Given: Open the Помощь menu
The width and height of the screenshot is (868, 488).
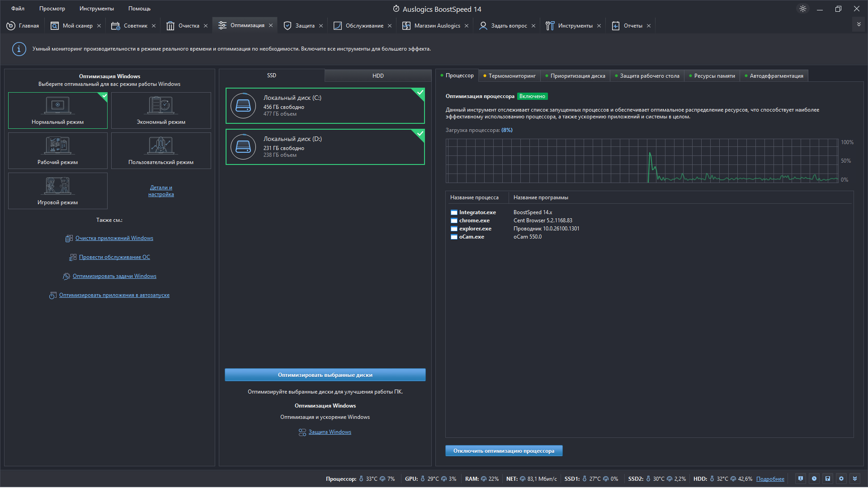Looking at the screenshot, I should tap(139, 9).
